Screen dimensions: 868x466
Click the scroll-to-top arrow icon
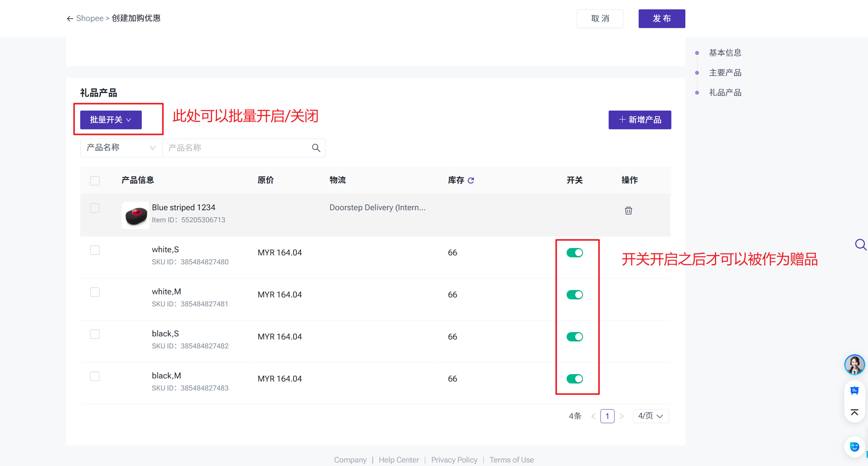coord(854,412)
